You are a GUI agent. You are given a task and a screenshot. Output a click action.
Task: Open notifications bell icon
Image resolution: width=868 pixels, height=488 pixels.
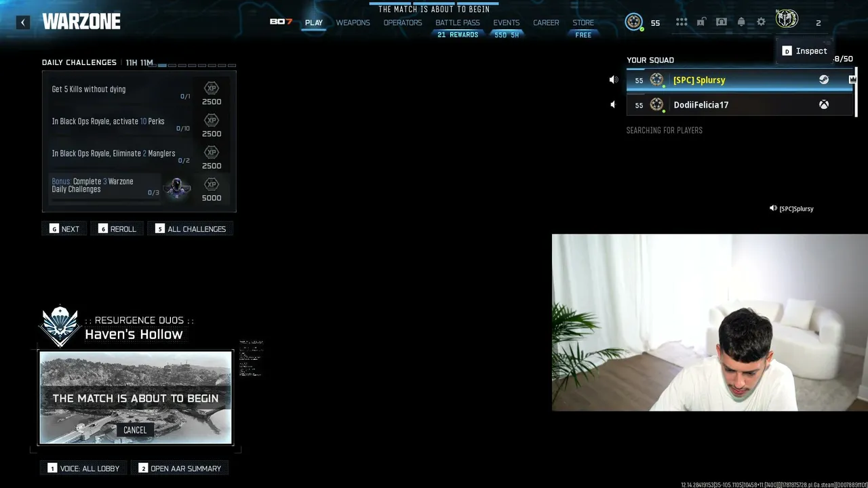[x=741, y=22]
